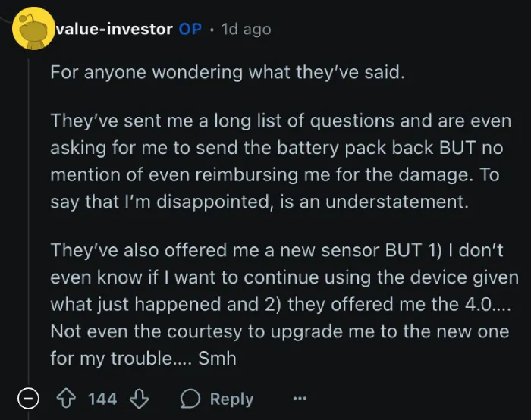The height and width of the screenshot is (420, 531).
Task: Upvote the value-investor comment
Action: [x=66, y=399]
